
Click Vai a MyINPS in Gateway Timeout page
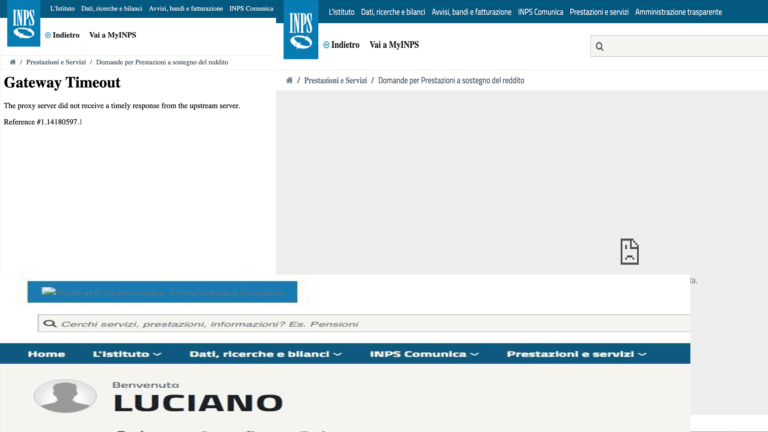(113, 35)
